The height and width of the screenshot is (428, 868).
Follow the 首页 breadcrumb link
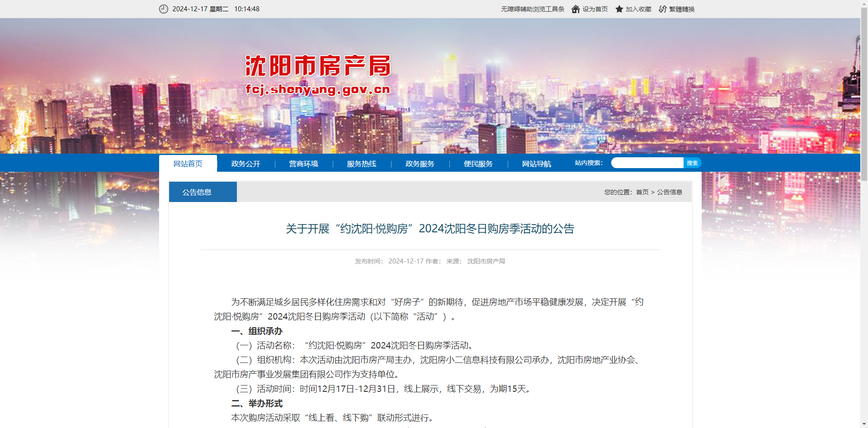(642, 192)
